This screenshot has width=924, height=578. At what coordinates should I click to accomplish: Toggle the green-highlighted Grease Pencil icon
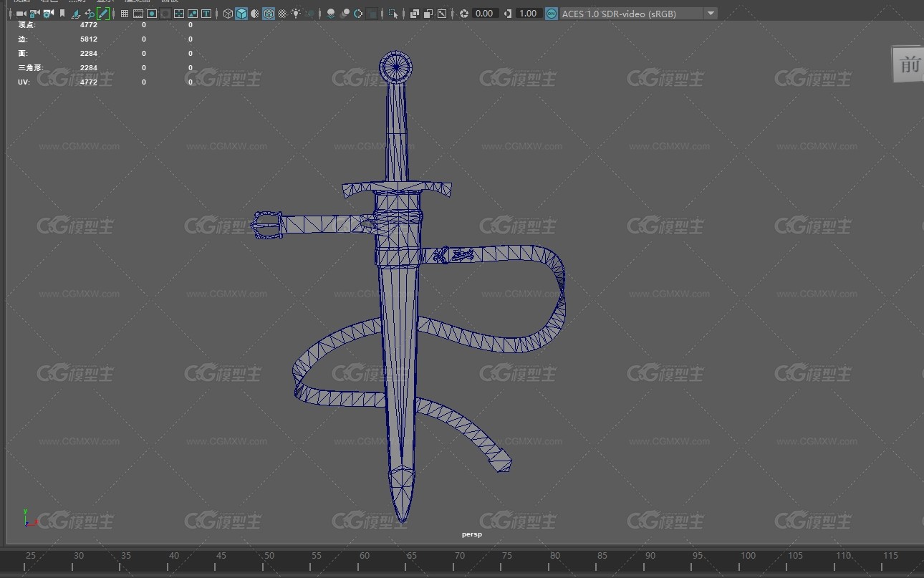click(x=103, y=14)
